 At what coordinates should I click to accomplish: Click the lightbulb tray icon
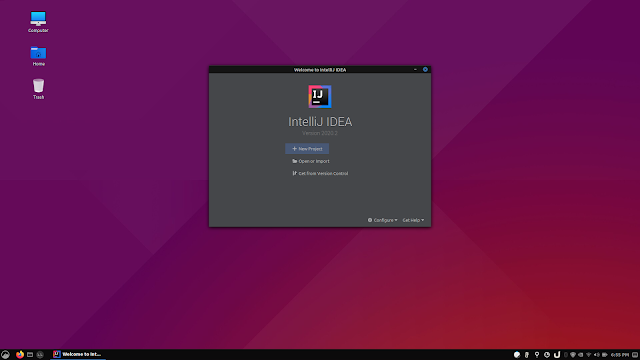537,355
